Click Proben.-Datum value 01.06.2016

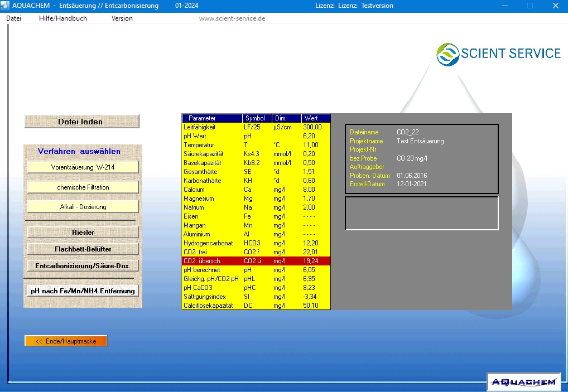(412, 176)
